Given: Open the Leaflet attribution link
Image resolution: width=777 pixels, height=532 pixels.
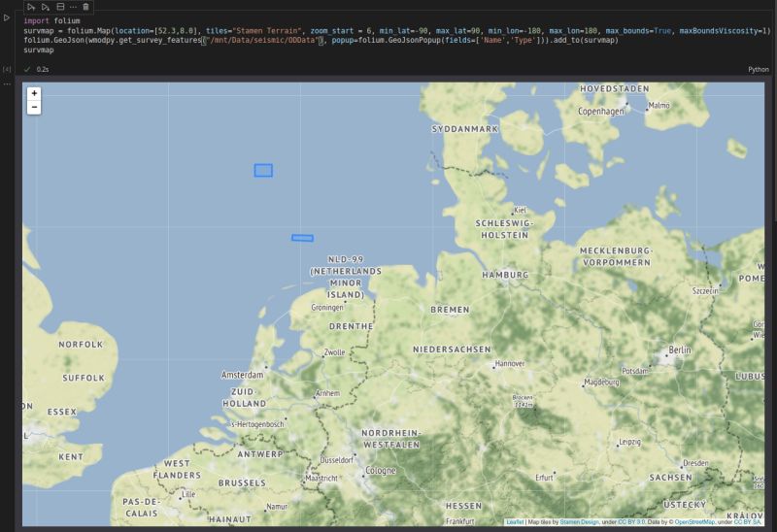Looking at the screenshot, I should [515, 522].
